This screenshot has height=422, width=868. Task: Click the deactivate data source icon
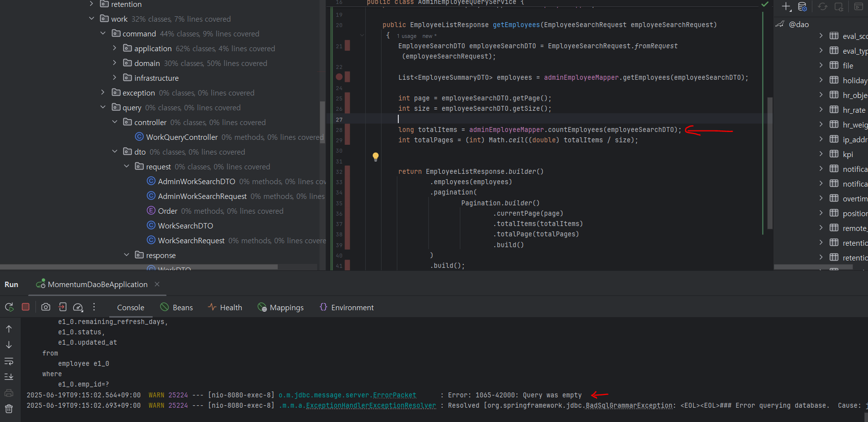click(839, 7)
